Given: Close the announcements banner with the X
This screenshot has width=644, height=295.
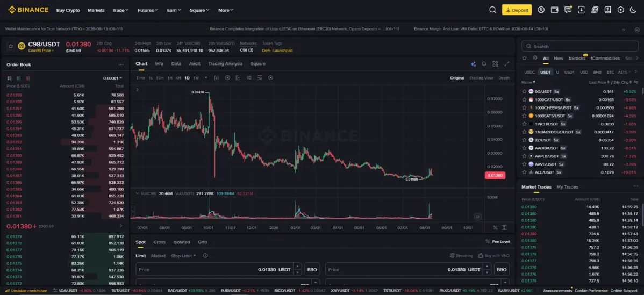Looking at the screenshot, I should (637, 30).
